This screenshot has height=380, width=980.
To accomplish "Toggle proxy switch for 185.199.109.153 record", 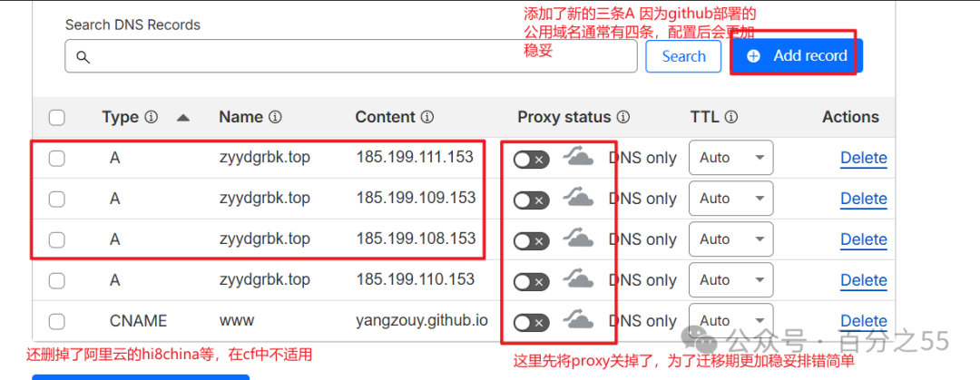I will (x=531, y=200).
